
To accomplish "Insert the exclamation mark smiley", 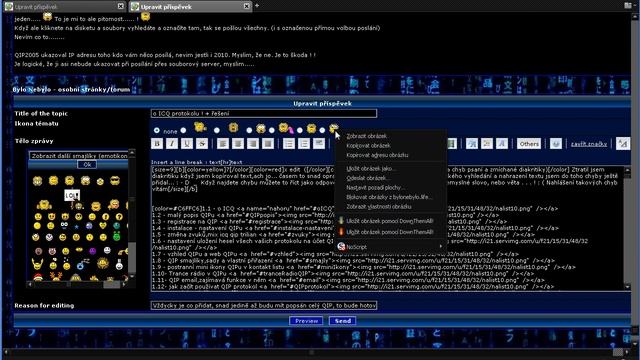I will pyautogui.click(x=106, y=217).
